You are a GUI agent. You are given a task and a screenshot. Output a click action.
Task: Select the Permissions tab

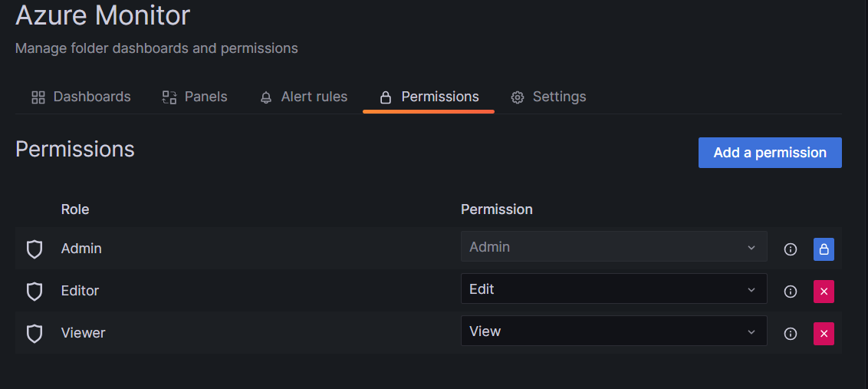(x=429, y=97)
